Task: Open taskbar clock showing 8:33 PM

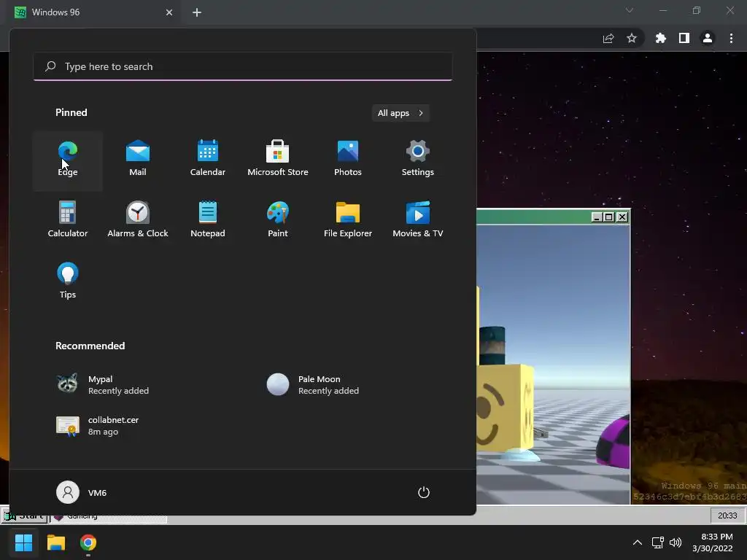Action: coord(712,542)
